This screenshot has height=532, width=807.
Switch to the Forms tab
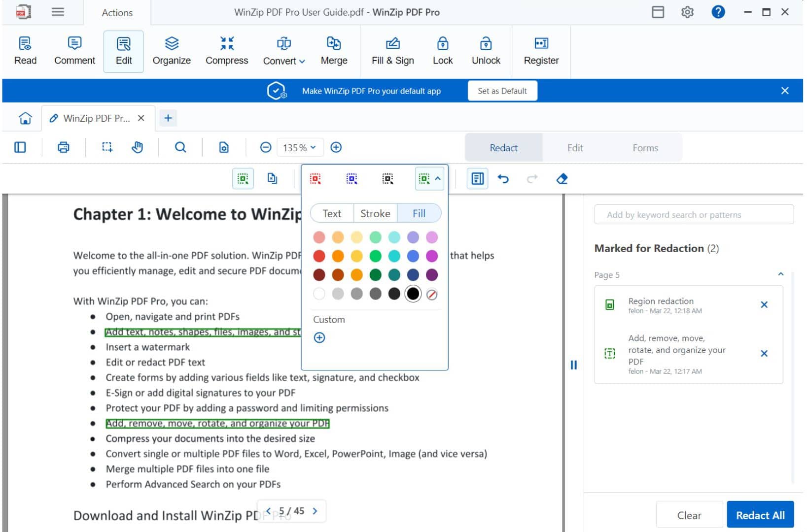645,148
